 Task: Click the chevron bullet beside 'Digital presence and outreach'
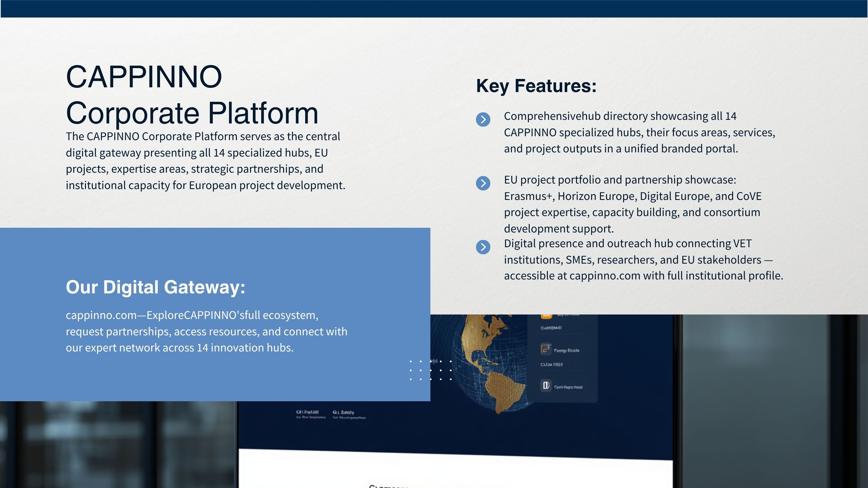pyautogui.click(x=483, y=247)
